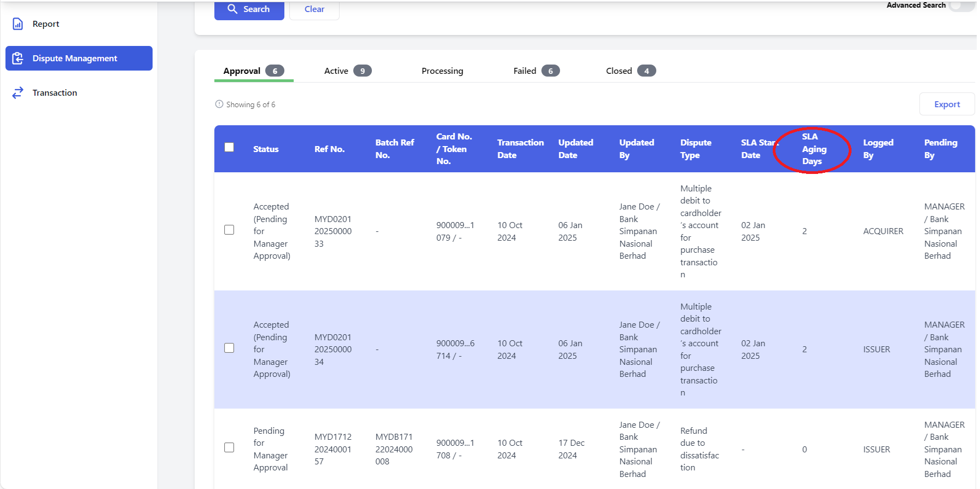Click the Dispute Management clipboard icon
This screenshot has width=980, height=489.
tap(17, 59)
